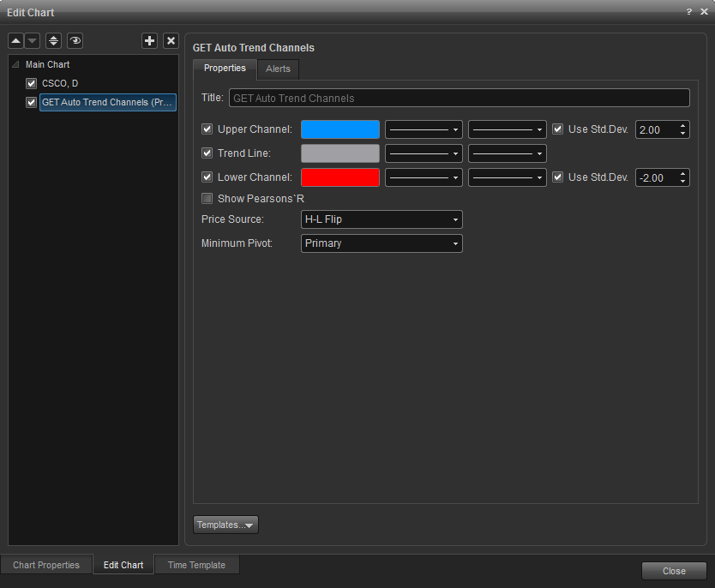Increase the Upper Channel Std.Dev. value
The width and height of the screenshot is (715, 588).
pyautogui.click(x=682, y=125)
